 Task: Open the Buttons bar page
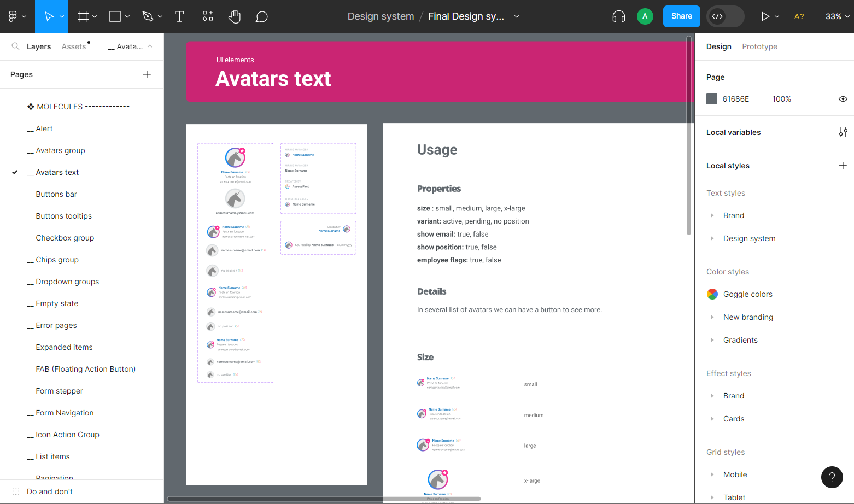pyautogui.click(x=56, y=194)
